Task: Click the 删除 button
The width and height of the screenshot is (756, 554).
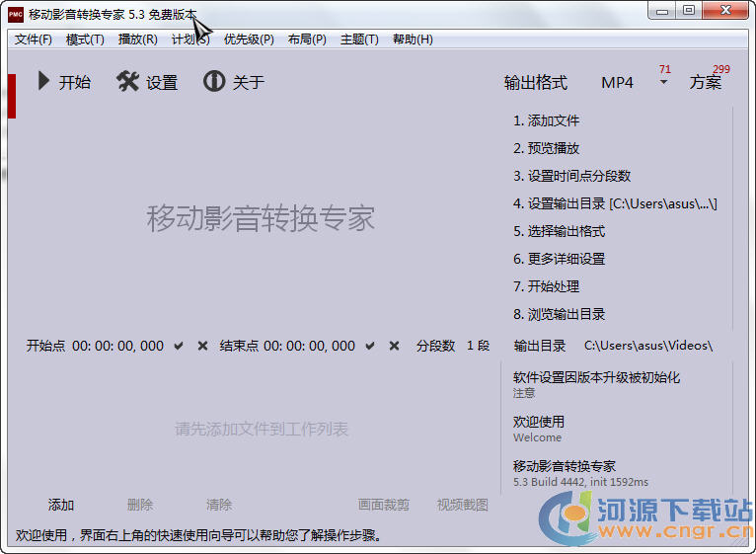Action: click(x=140, y=505)
